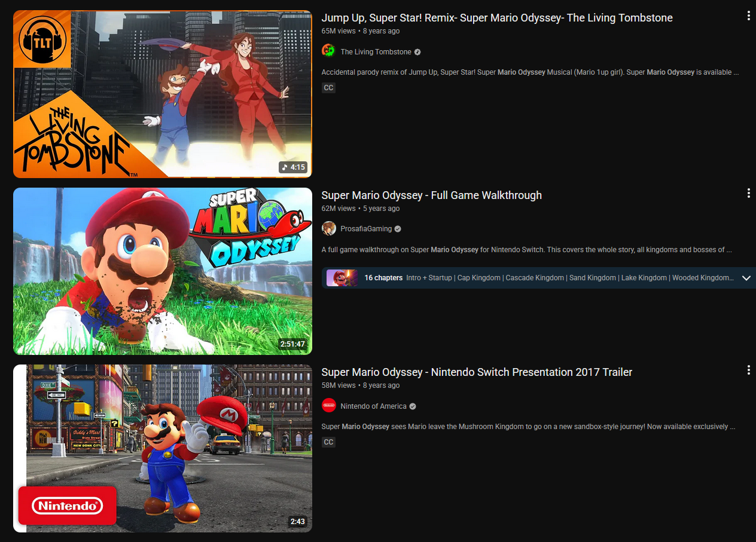Open Super Mario Odyssey - Full Game Walkthrough title
Image resolution: width=756 pixels, height=542 pixels.
point(432,195)
